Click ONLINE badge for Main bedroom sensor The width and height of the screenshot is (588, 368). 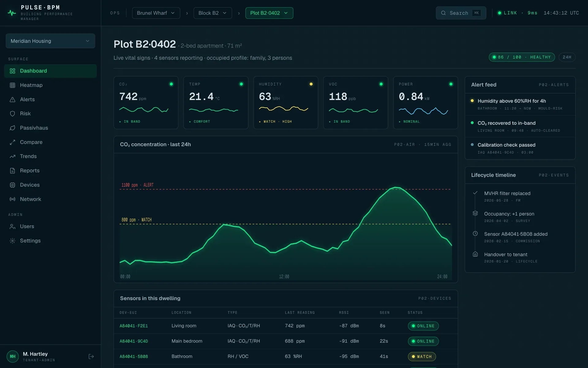[423, 341]
